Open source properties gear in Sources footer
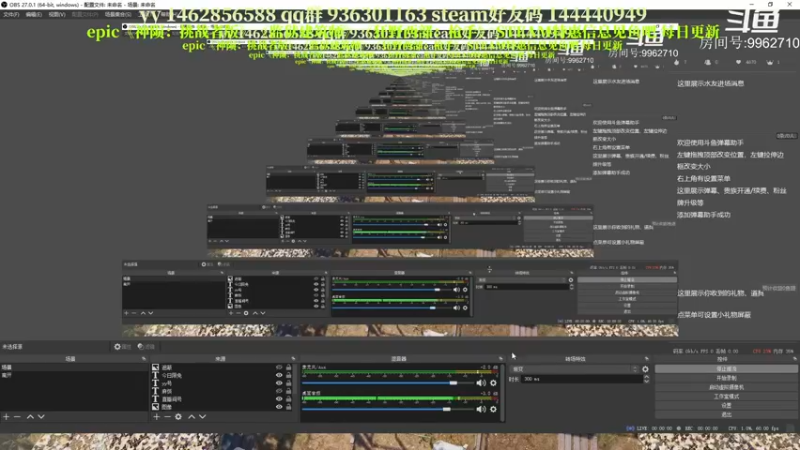800x450 pixels. point(178,417)
